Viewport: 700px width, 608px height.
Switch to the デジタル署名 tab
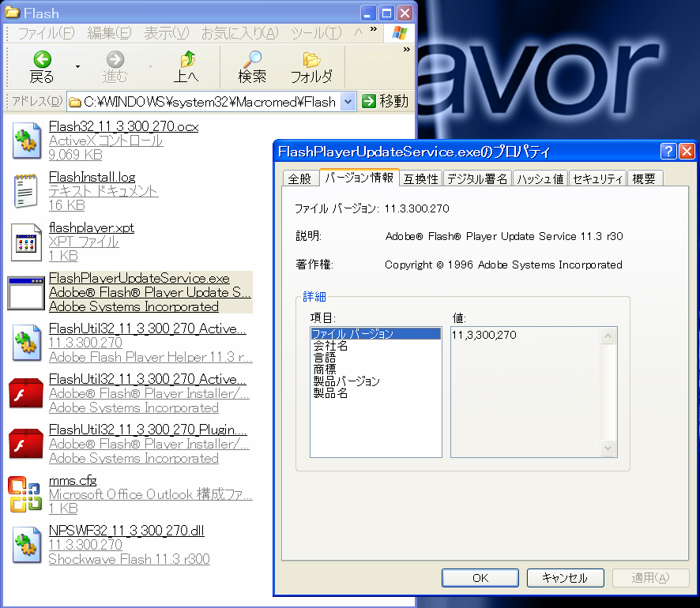pyautogui.click(x=477, y=179)
